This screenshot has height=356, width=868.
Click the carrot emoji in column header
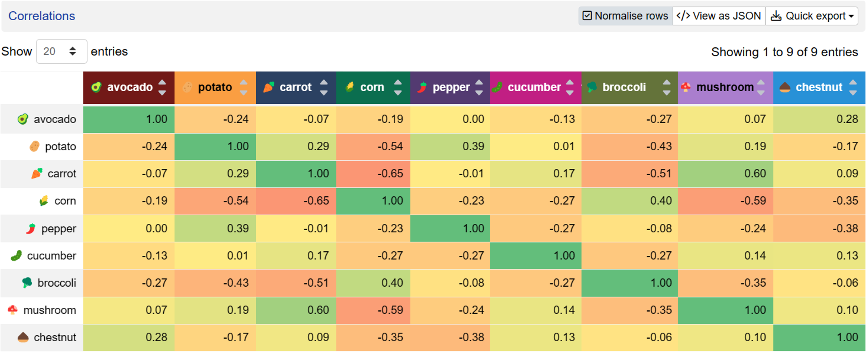pyautogui.click(x=268, y=87)
